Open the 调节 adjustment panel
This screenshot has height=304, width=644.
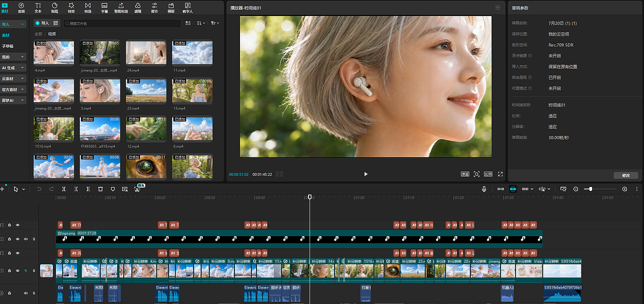pos(154,7)
